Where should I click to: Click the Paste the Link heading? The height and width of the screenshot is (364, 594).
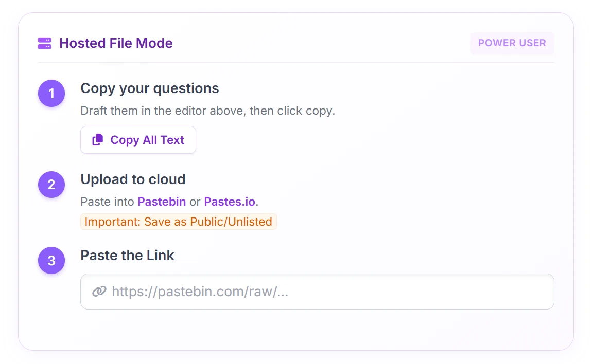click(x=127, y=256)
